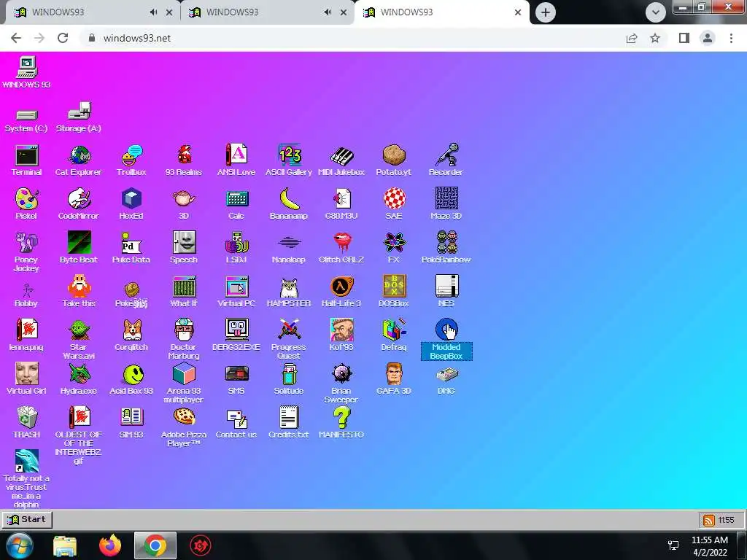Open the SAE checkered ball icon

(x=394, y=199)
